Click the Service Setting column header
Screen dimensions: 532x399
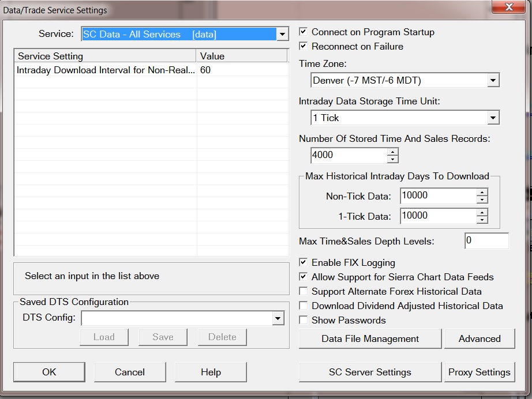pos(105,56)
